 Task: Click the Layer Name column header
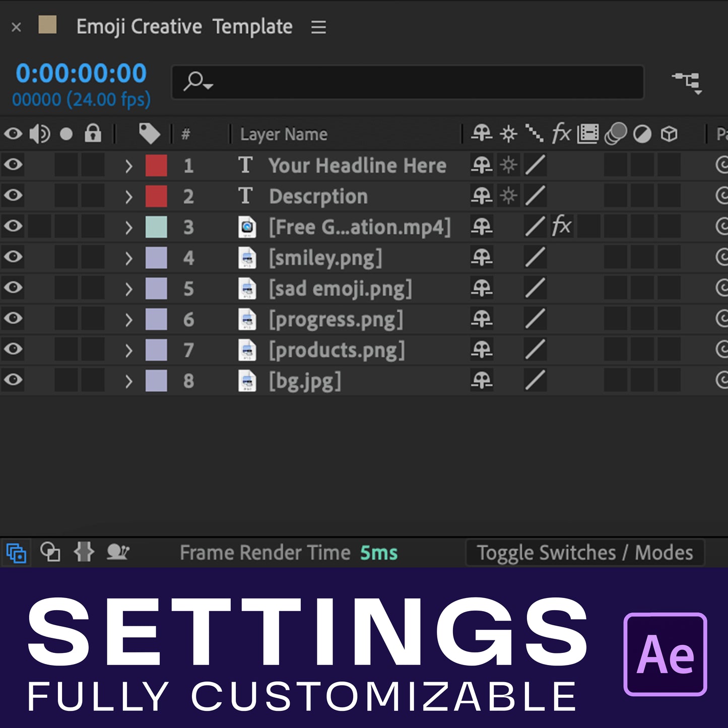click(284, 135)
